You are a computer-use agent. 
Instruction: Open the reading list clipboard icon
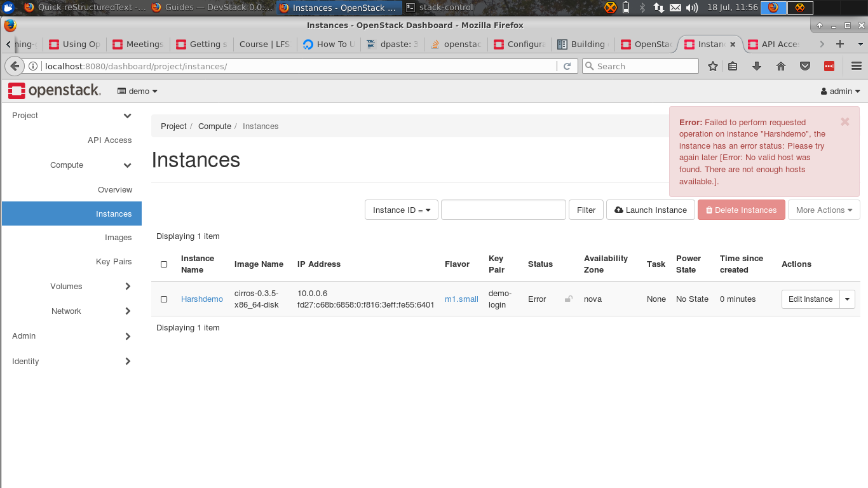733,65
